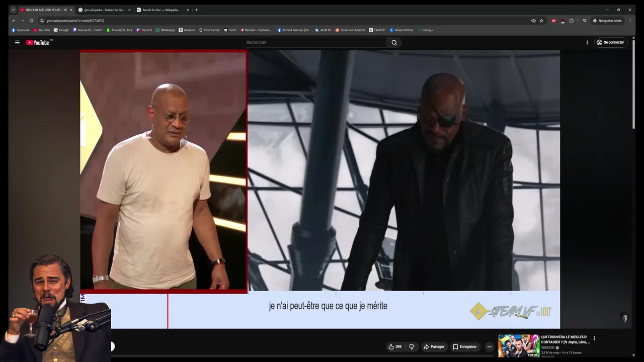Open media controls icon in toolbar
Screen dimensions: 644x362
pyautogui.click(x=585, y=21)
